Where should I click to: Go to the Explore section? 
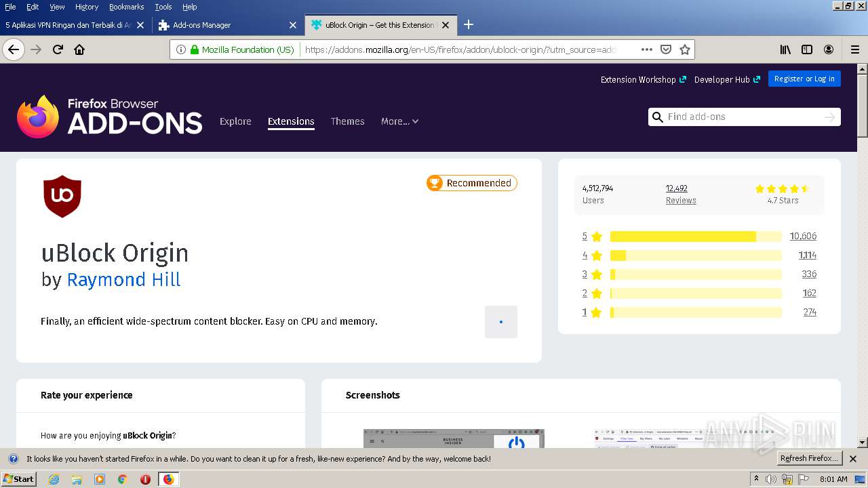click(x=235, y=121)
